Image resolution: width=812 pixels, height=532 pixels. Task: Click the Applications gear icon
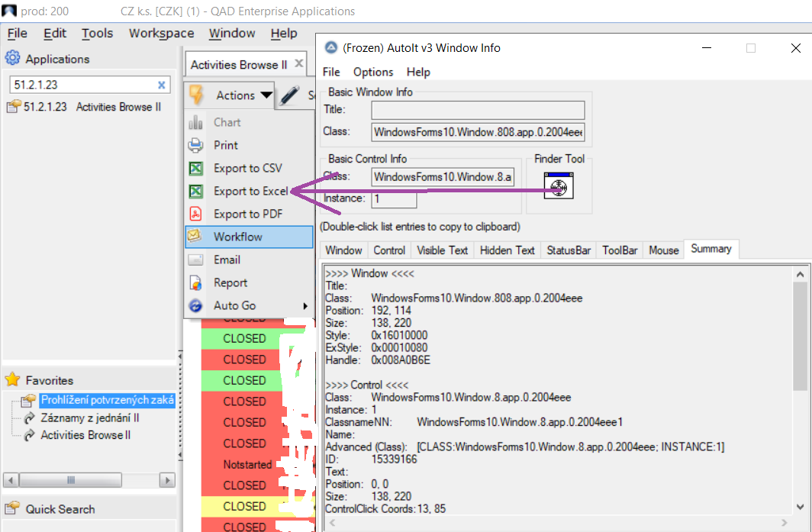click(12, 58)
